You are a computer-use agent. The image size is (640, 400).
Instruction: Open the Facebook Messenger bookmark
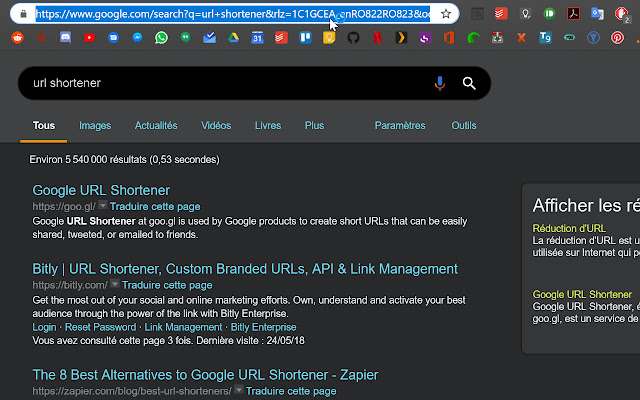(138, 38)
